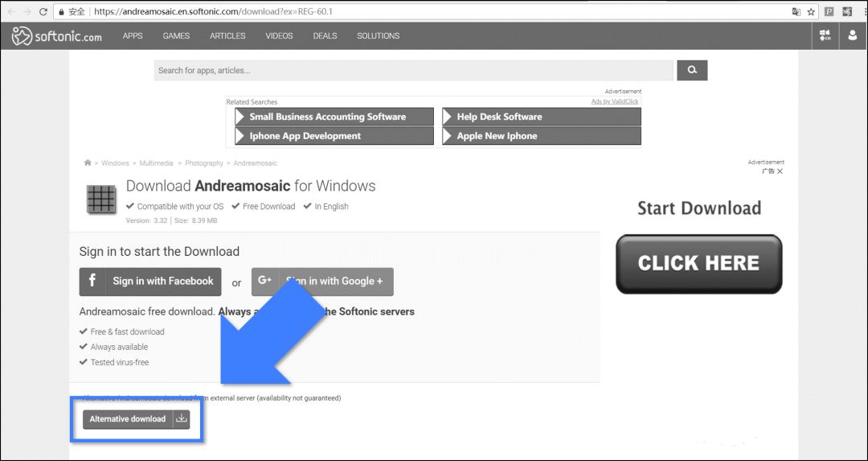Go to Photography breadcrumb

(203, 163)
